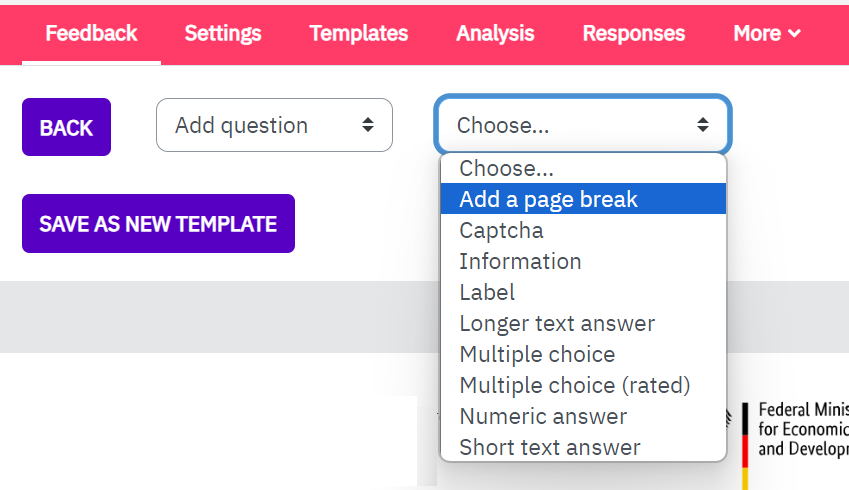Switch to the Settings tab
The image size is (849, 490).
tap(223, 34)
